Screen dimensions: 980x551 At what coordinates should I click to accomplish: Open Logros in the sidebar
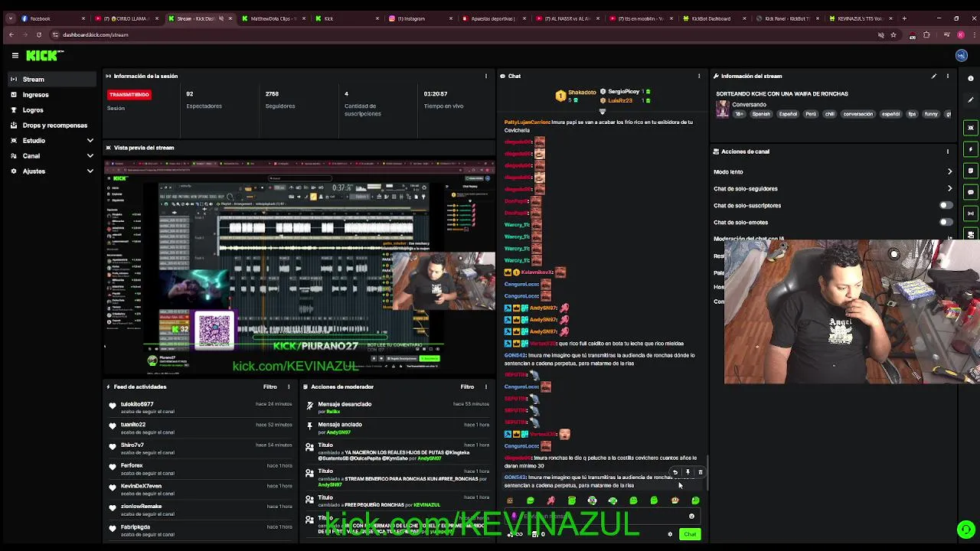(x=51, y=109)
